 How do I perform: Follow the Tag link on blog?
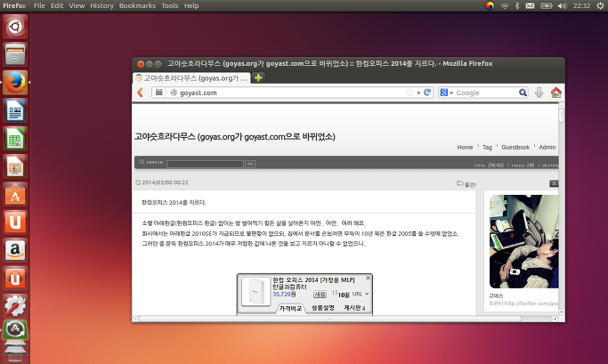tap(487, 148)
